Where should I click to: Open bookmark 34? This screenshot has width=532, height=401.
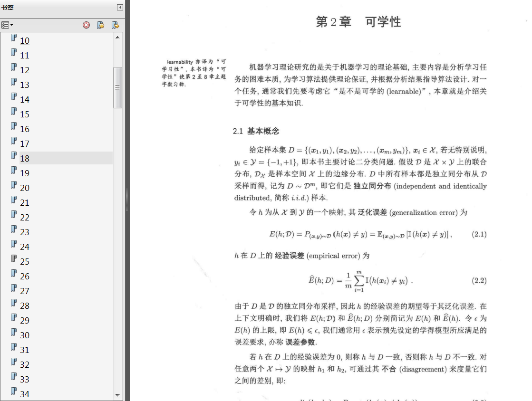(24, 394)
